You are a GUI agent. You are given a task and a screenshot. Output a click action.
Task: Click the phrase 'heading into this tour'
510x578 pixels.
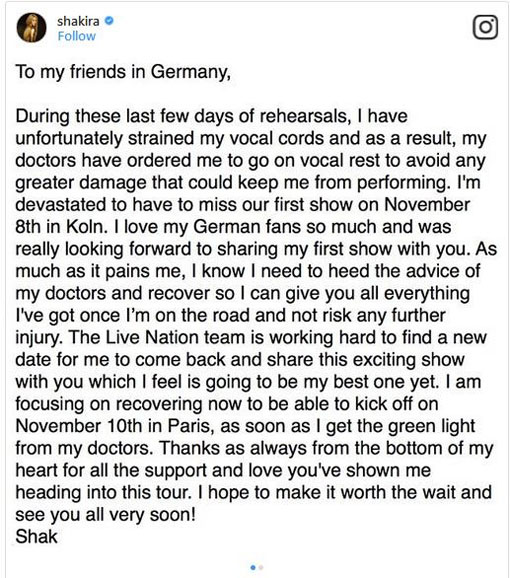click(x=103, y=493)
